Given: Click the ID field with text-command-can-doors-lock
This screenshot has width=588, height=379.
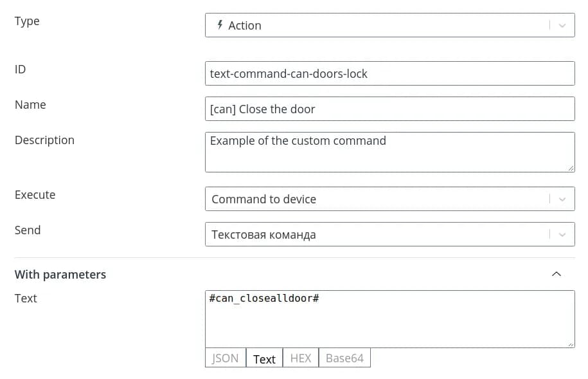Looking at the screenshot, I should click(x=389, y=73).
